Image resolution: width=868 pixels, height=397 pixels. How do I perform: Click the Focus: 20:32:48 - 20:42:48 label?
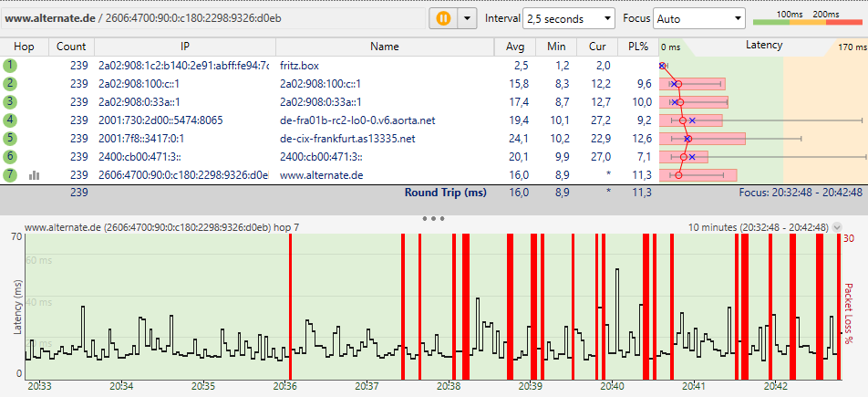(x=801, y=193)
